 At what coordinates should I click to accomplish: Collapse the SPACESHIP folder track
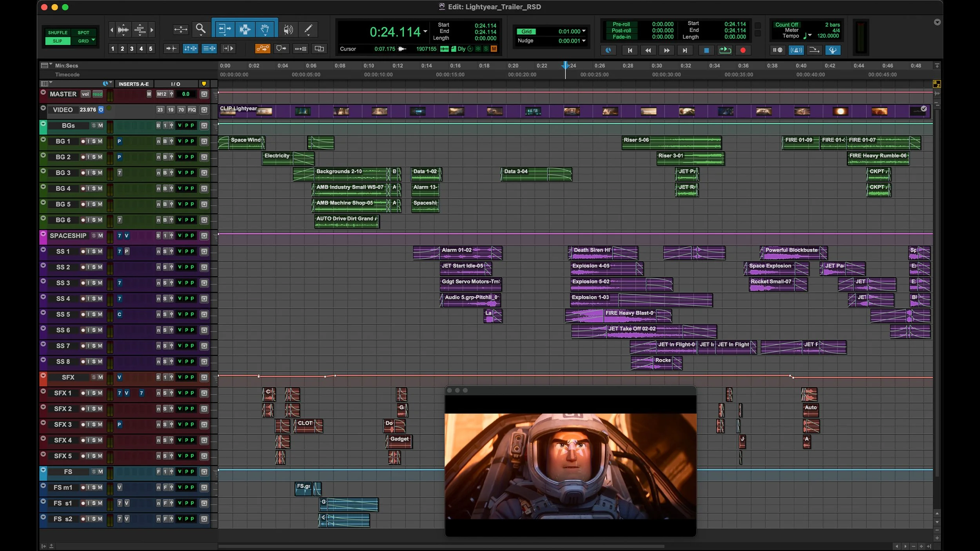tap(43, 234)
